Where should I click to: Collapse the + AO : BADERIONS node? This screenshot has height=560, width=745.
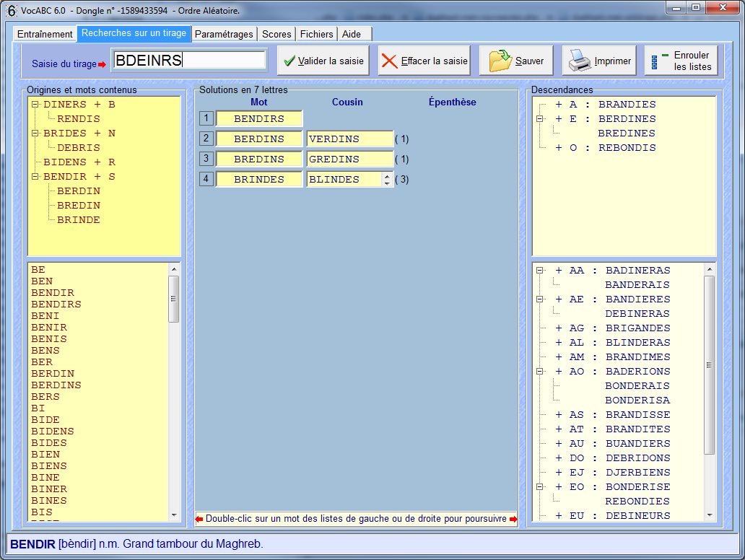coord(540,372)
